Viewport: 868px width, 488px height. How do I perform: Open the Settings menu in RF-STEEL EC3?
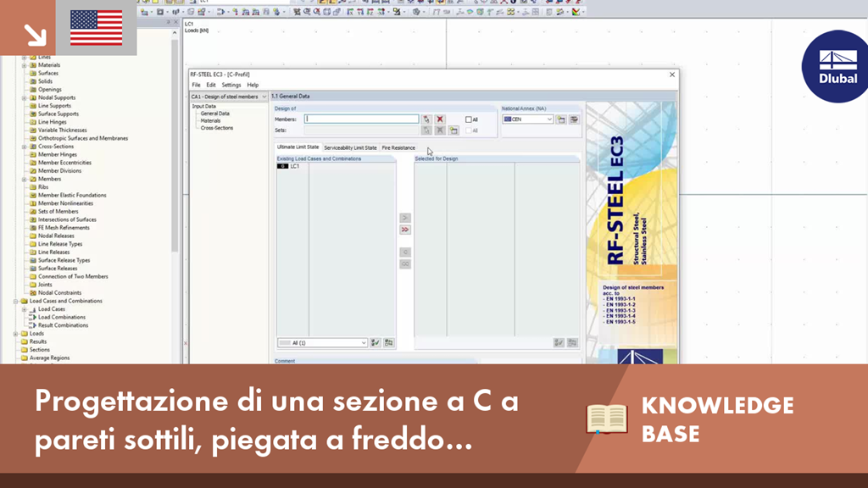click(231, 84)
